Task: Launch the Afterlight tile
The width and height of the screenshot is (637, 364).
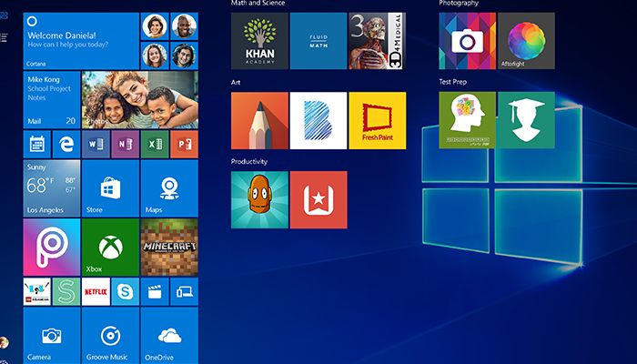Action: pyautogui.click(x=526, y=41)
